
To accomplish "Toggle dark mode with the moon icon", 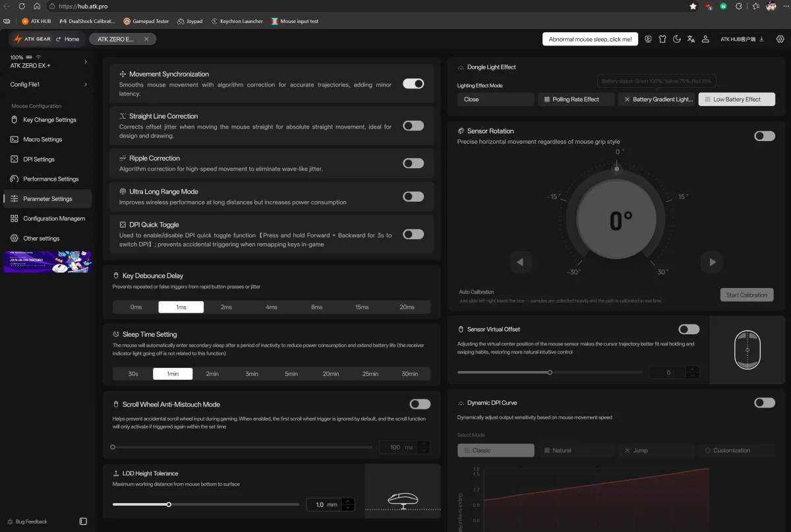I will coord(676,39).
